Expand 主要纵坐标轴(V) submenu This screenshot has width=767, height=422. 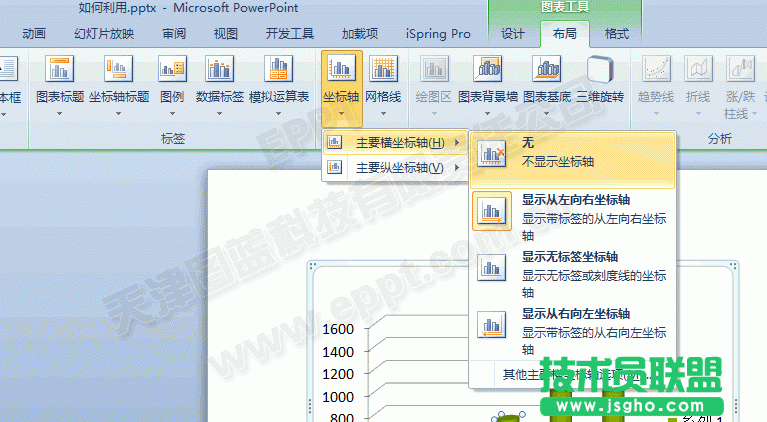tap(398, 168)
